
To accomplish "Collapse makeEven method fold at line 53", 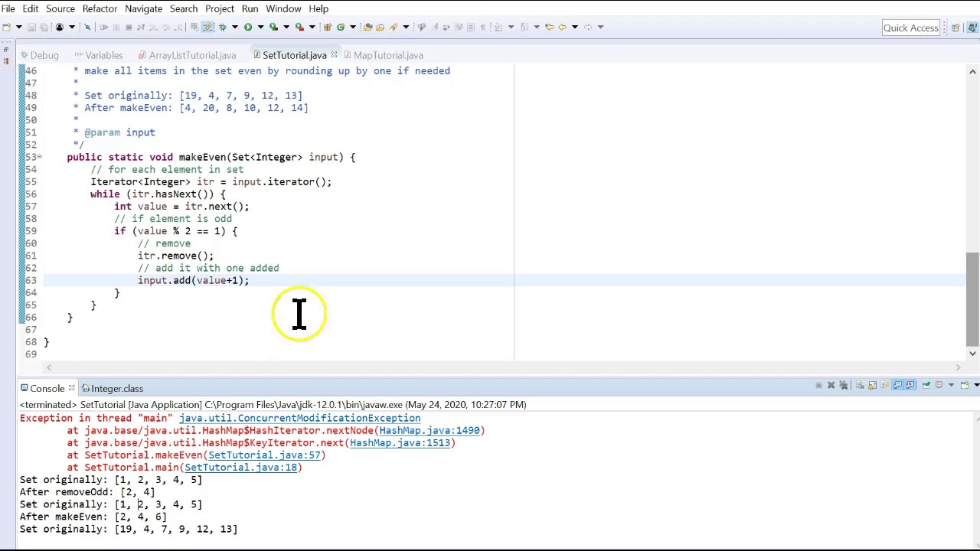I will pos(39,157).
